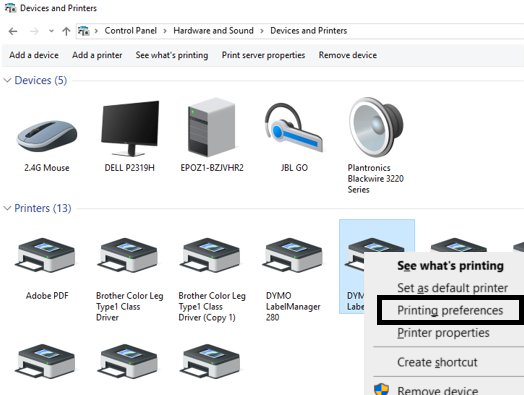Open Print server properties

coord(263,55)
